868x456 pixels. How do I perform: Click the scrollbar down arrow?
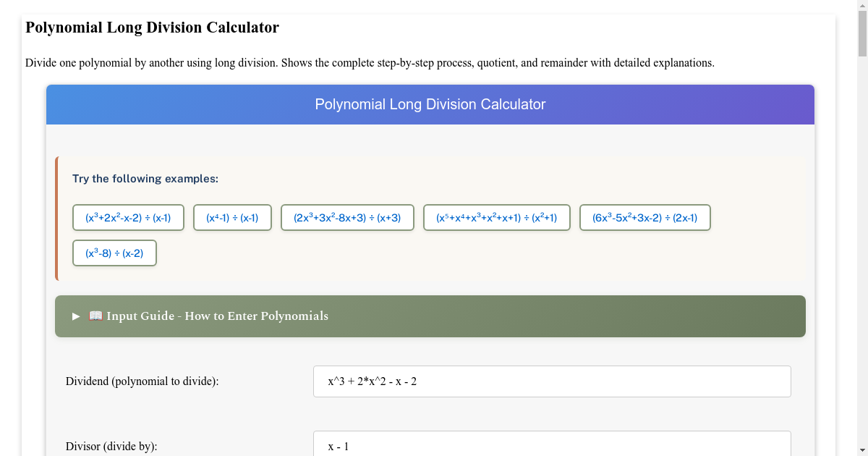point(862,450)
